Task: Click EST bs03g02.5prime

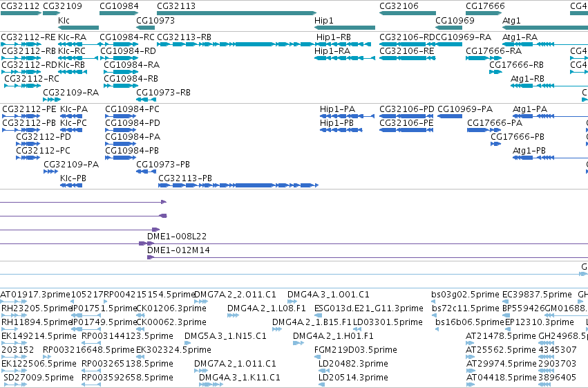Action: (465, 295)
